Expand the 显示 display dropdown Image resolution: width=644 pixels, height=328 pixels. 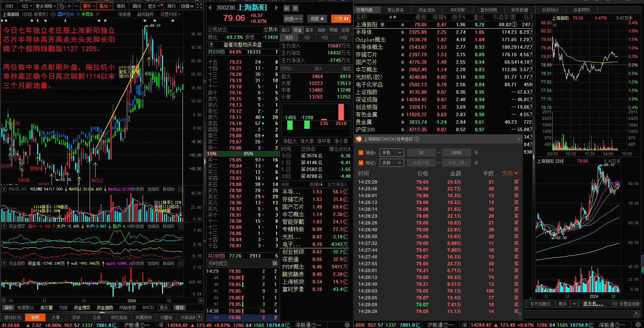click(x=154, y=6)
